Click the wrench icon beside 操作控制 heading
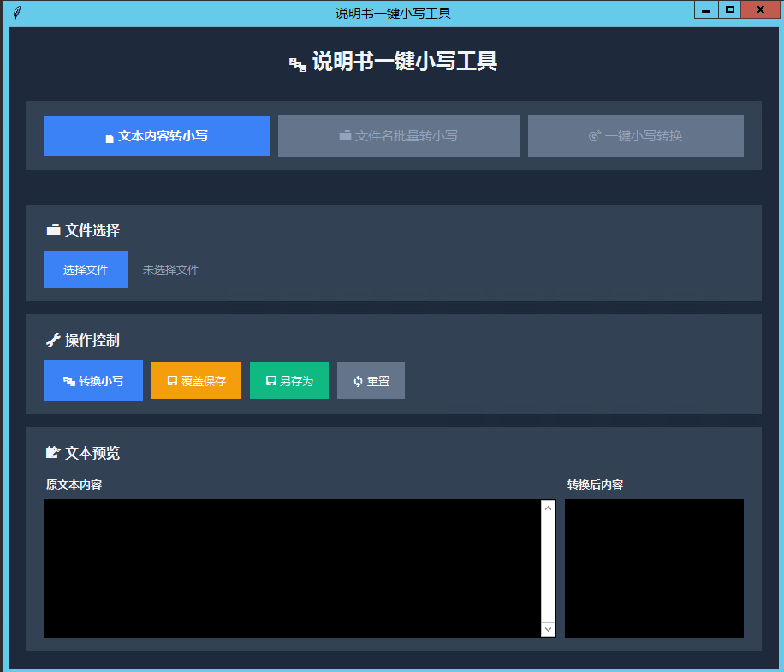The image size is (784, 672). tap(52, 340)
